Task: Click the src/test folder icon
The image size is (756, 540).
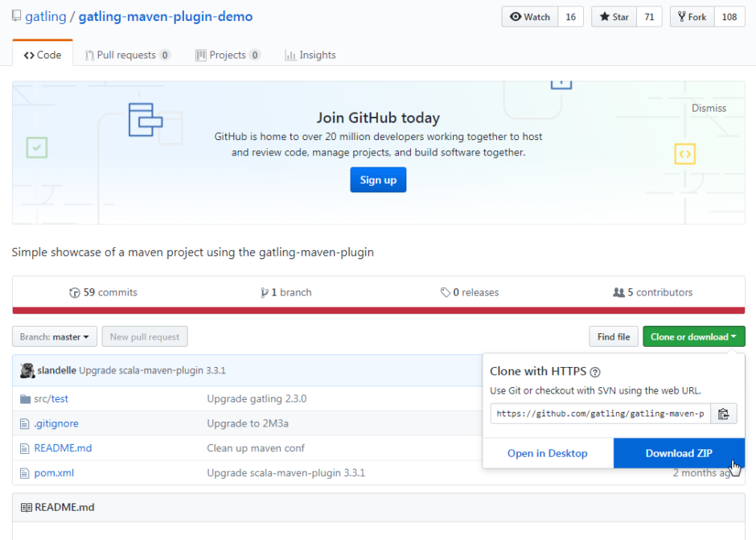Action: tap(25, 398)
